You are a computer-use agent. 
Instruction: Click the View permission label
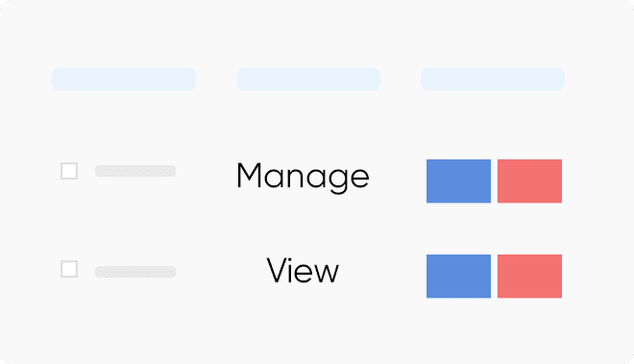tap(303, 271)
